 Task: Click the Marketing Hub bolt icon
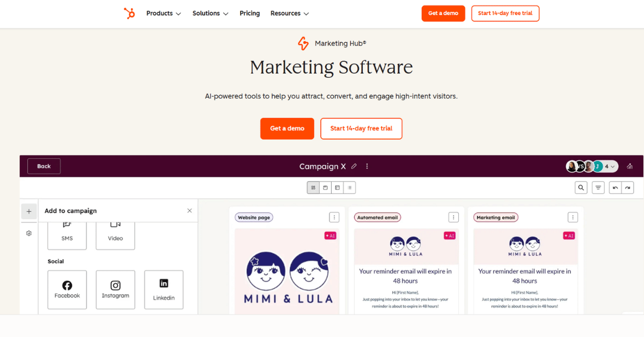(303, 43)
